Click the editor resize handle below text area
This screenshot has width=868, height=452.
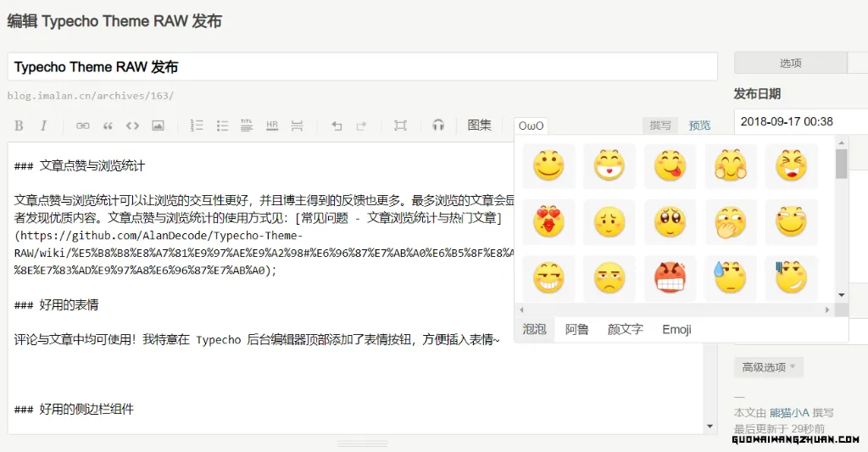tap(363, 444)
